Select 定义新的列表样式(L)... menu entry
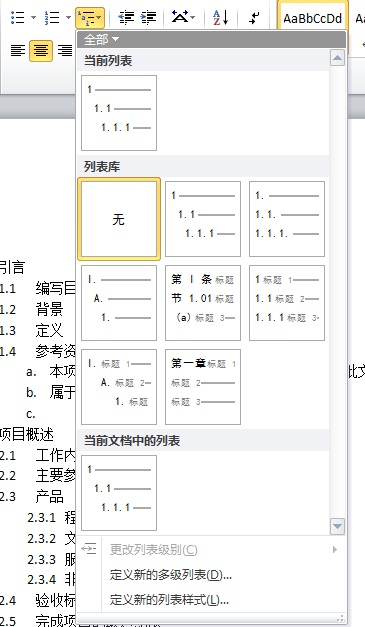This screenshot has height=627, width=365. coord(169,600)
